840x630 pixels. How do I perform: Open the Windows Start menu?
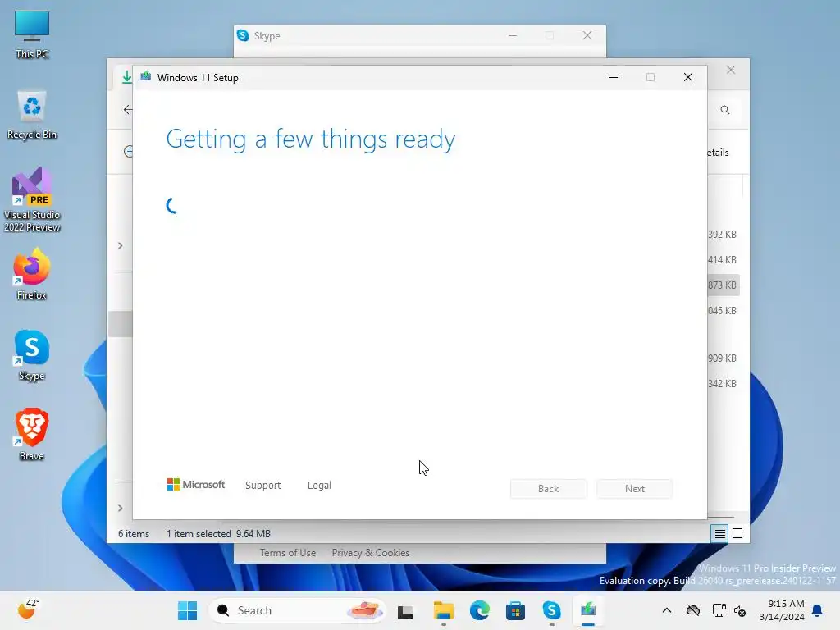[x=188, y=610]
